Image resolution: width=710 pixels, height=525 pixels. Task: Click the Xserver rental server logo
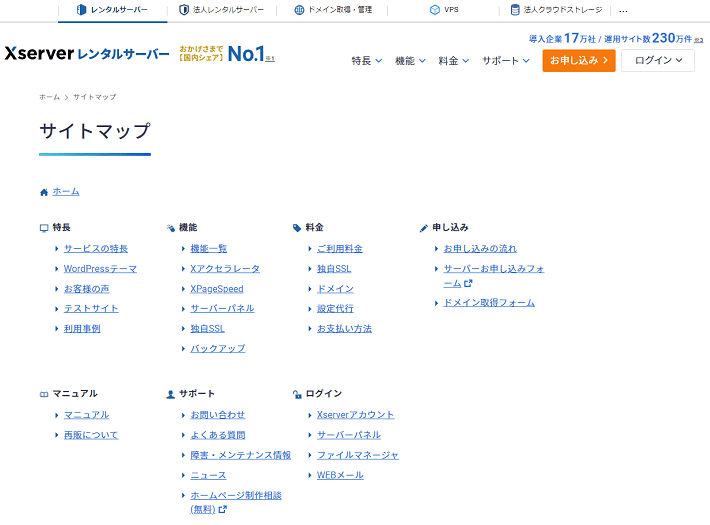pos(86,53)
